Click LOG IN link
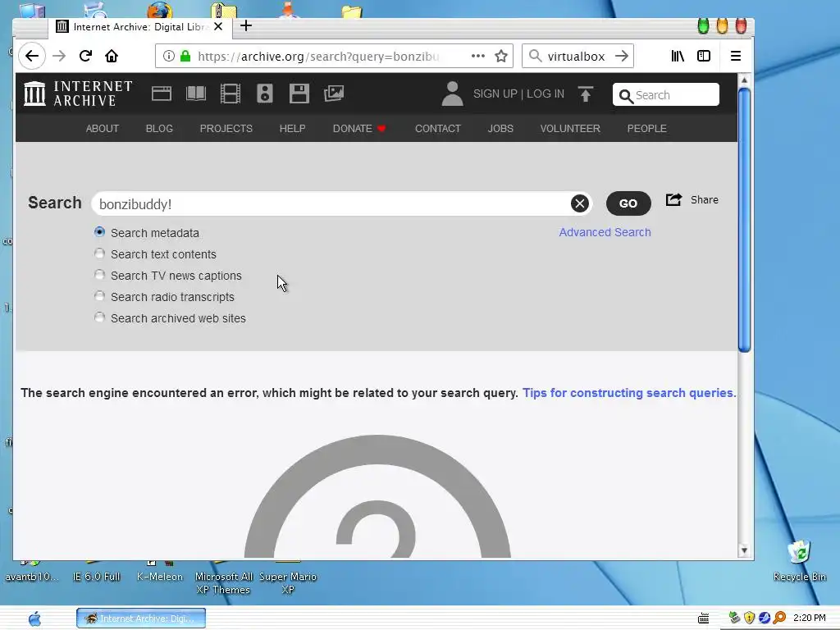The image size is (840, 630). tap(546, 94)
